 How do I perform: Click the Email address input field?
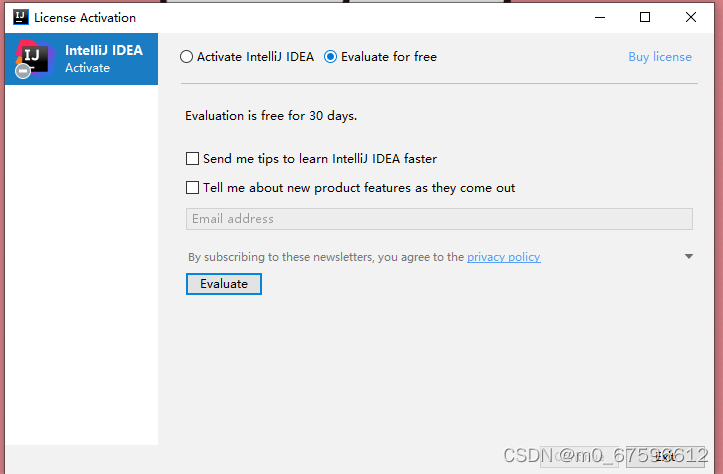coord(439,219)
